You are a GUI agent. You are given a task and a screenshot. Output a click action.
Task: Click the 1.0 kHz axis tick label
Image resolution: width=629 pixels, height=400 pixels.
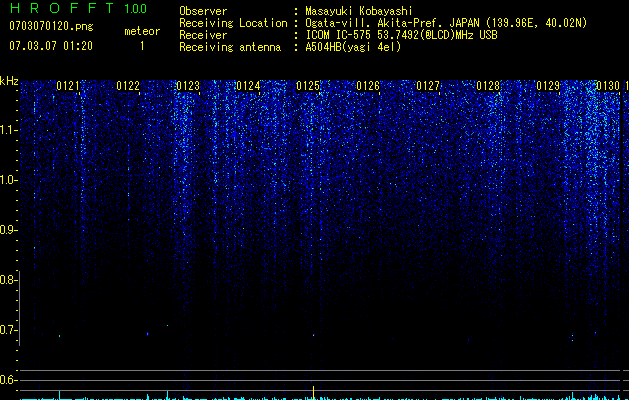[8, 180]
